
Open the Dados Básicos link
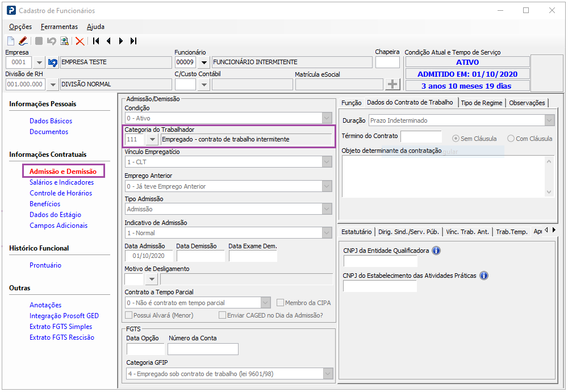[x=51, y=121]
